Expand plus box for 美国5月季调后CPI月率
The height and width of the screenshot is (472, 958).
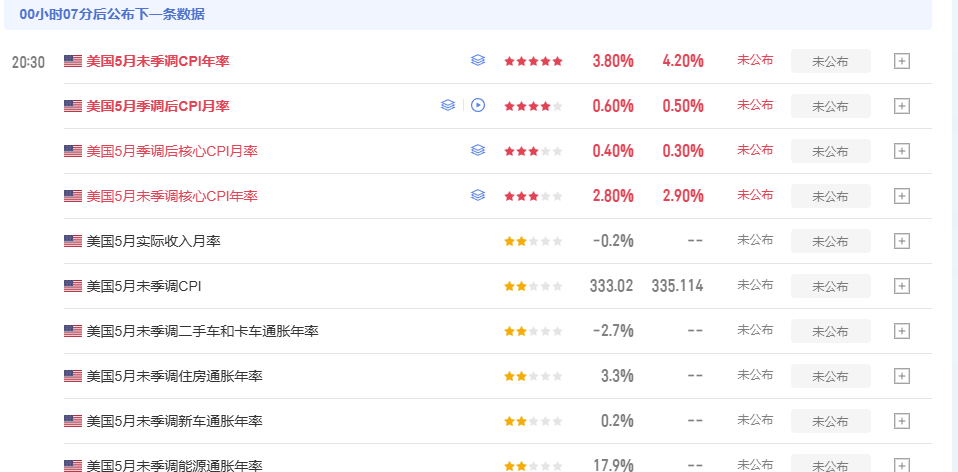902,106
